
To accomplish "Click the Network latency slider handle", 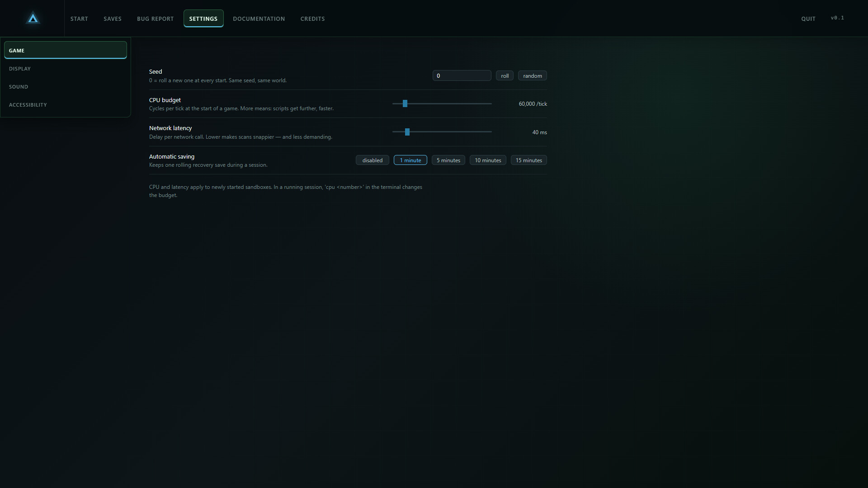I will coord(407,132).
